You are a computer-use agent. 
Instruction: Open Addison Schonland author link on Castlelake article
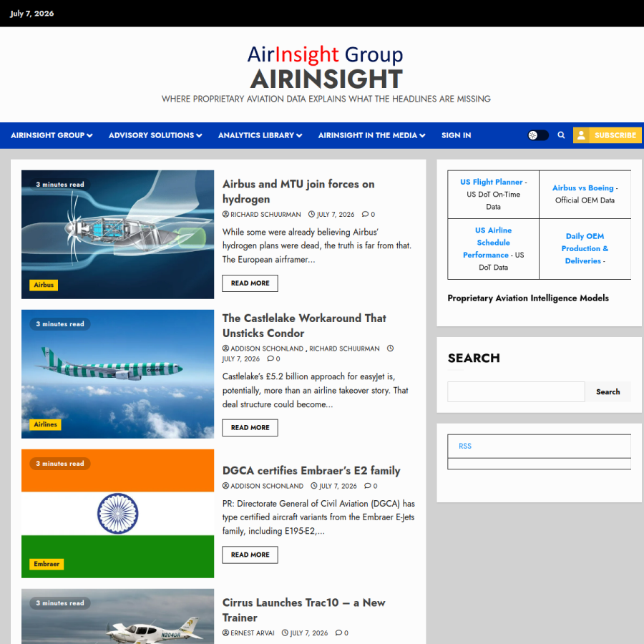267,348
